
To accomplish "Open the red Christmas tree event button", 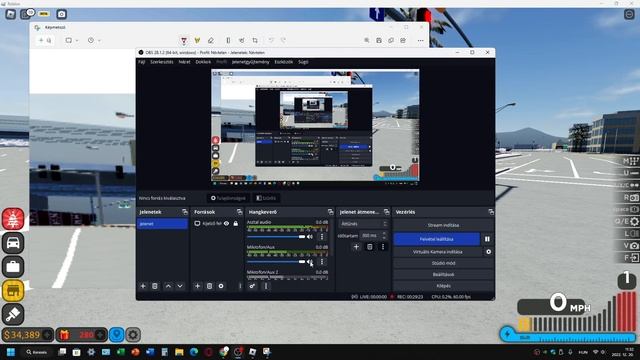I will pyautogui.click(x=13, y=219).
